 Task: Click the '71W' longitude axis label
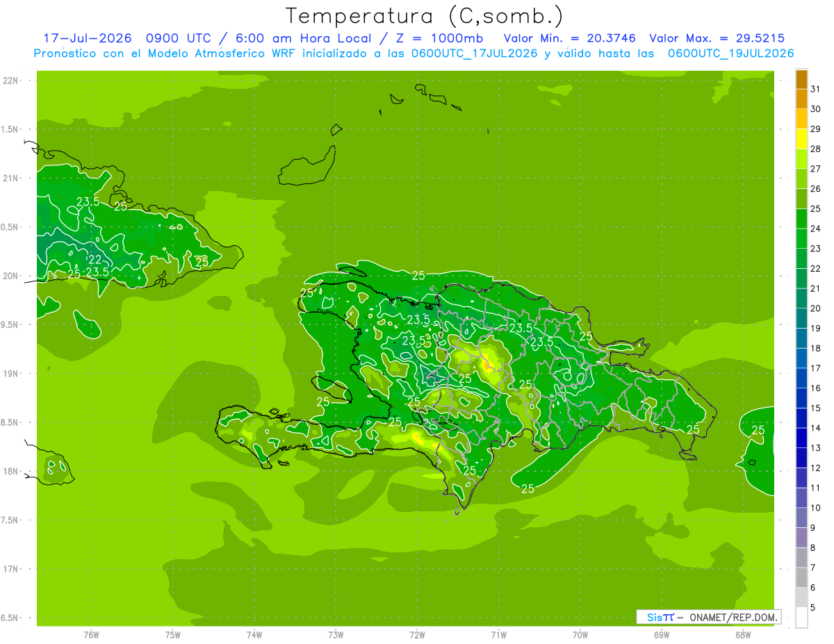[498, 636]
